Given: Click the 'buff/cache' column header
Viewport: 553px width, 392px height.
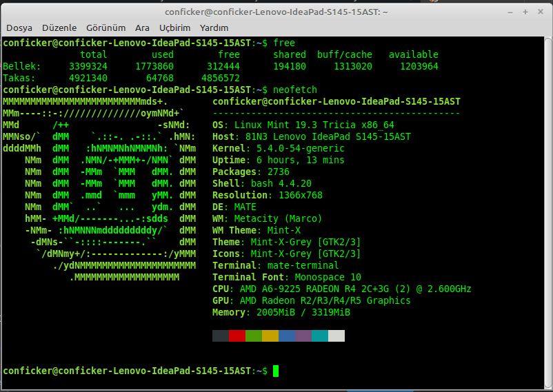Looking at the screenshot, I should (x=345, y=54).
